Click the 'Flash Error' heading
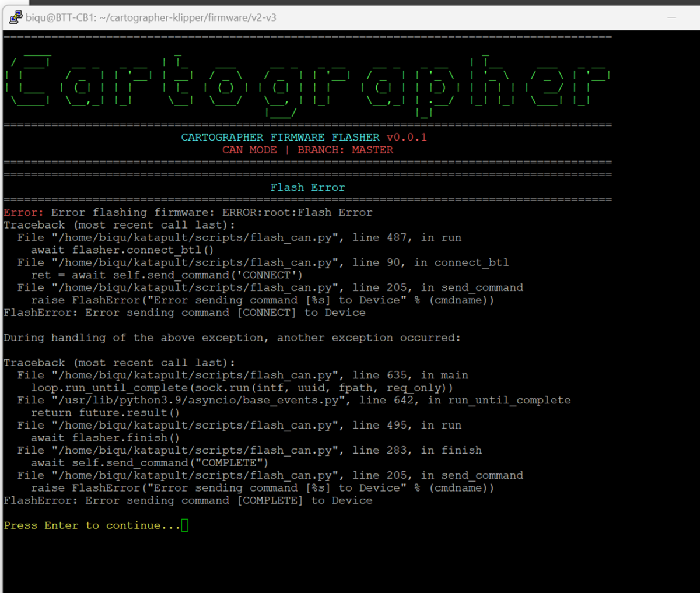Viewport: 700px width, 593px height. coord(307,187)
